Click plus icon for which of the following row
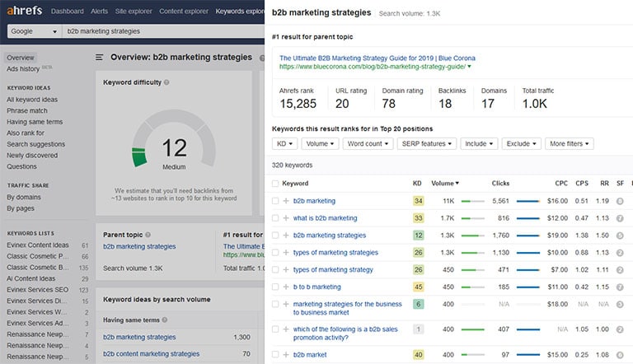 pyautogui.click(x=286, y=329)
